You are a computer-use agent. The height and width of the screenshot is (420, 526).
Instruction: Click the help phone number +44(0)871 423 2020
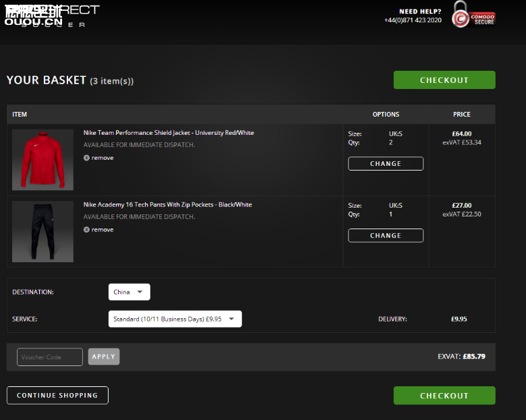tap(413, 20)
